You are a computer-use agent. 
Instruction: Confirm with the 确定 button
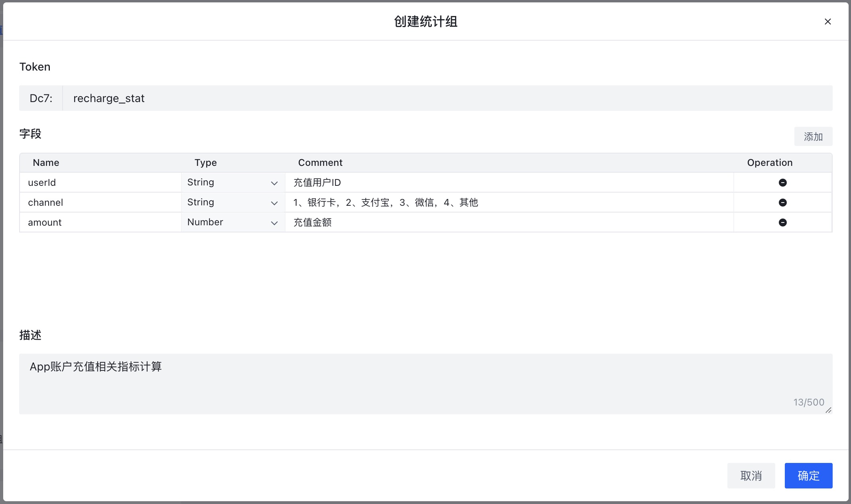[808, 475]
